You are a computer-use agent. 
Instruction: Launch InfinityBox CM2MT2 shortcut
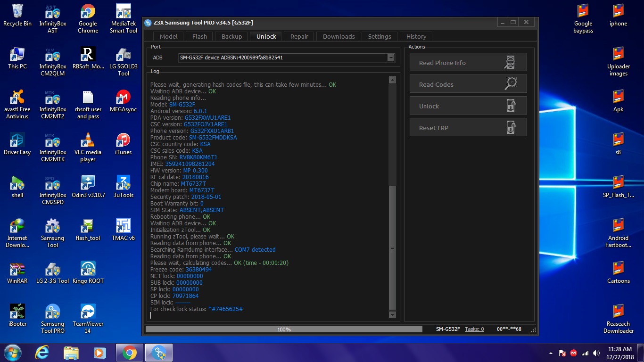point(52,105)
